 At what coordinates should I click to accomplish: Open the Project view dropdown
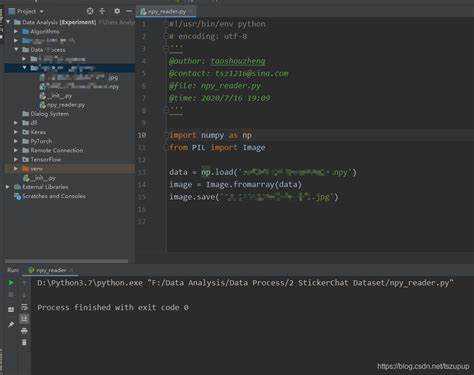click(42, 11)
